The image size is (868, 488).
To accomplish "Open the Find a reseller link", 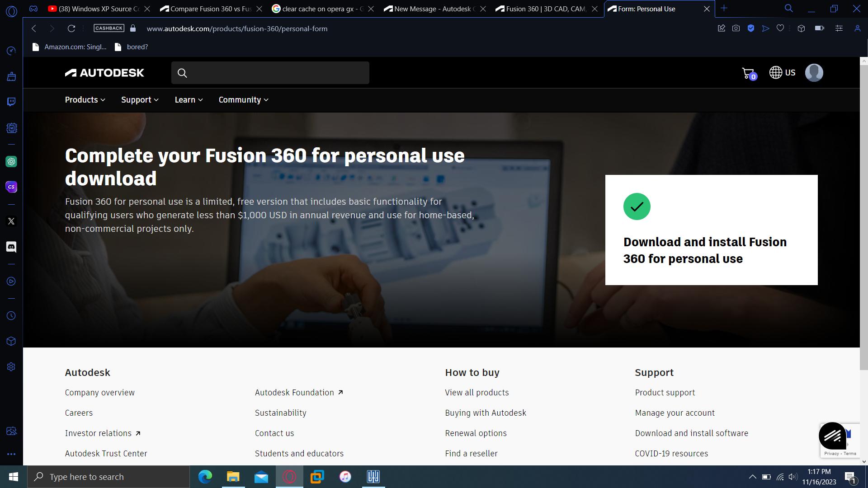I will (x=471, y=454).
